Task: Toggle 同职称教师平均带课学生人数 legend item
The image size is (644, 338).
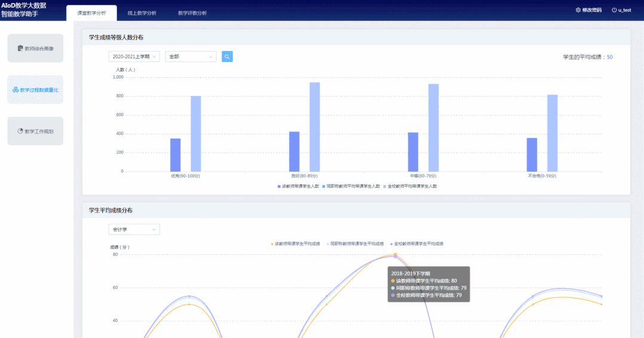Action: [351, 186]
